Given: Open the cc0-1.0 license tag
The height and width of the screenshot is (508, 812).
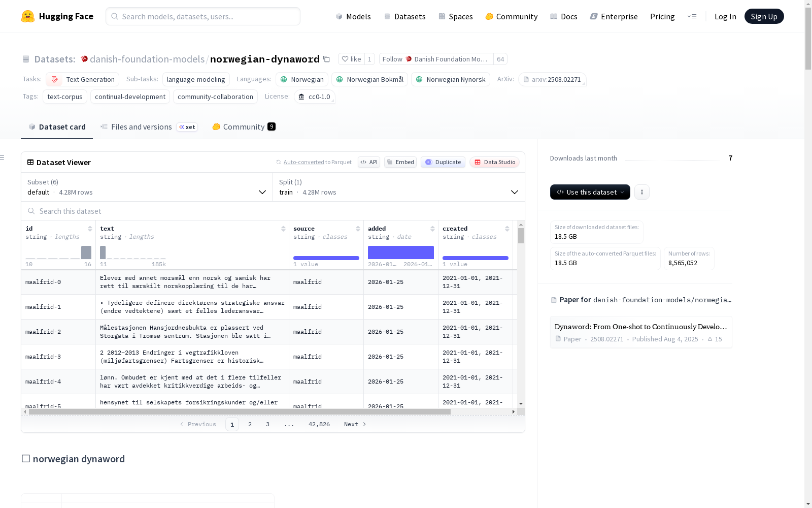Looking at the screenshot, I should click(x=315, y=97).
